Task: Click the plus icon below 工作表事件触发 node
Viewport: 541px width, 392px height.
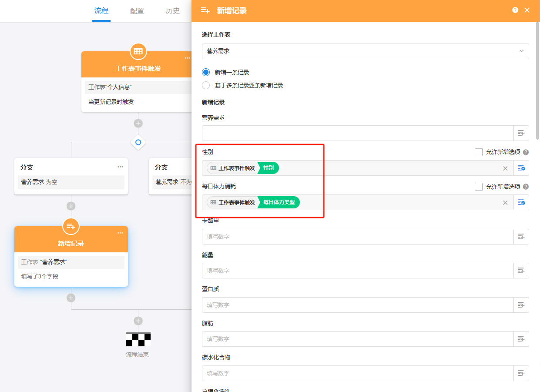Action: point(138,124)
